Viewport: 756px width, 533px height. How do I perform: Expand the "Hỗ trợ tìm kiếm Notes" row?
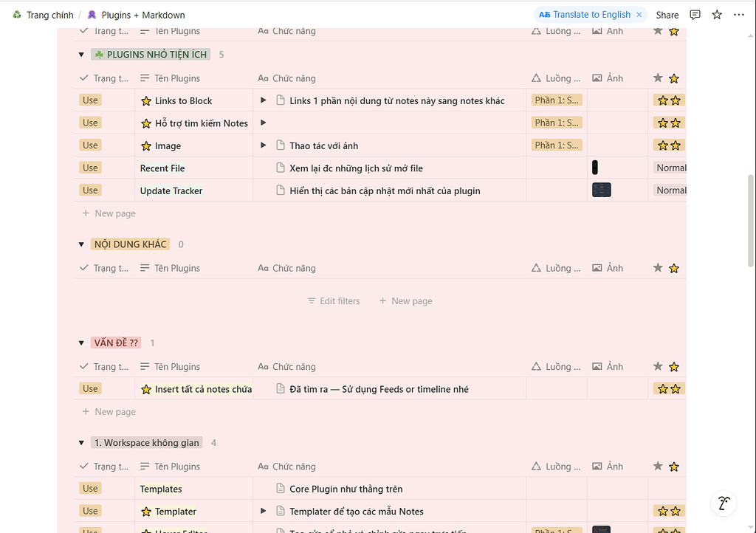(x=264, y=123)
